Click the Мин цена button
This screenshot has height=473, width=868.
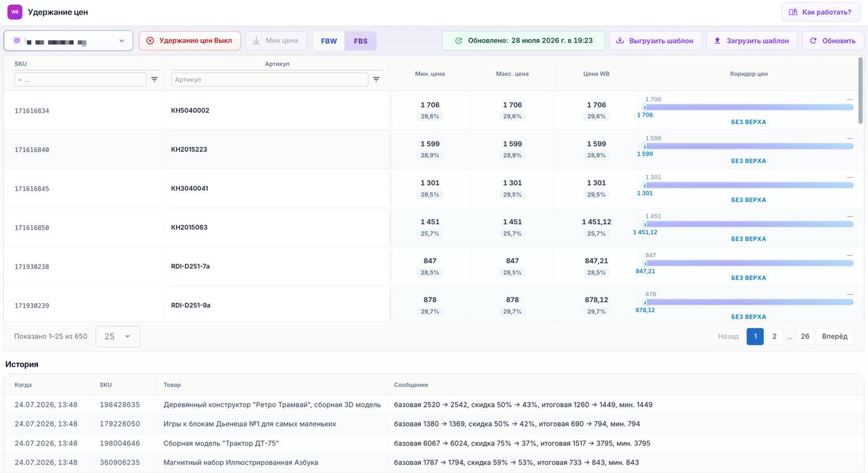[x=276, y=41]
